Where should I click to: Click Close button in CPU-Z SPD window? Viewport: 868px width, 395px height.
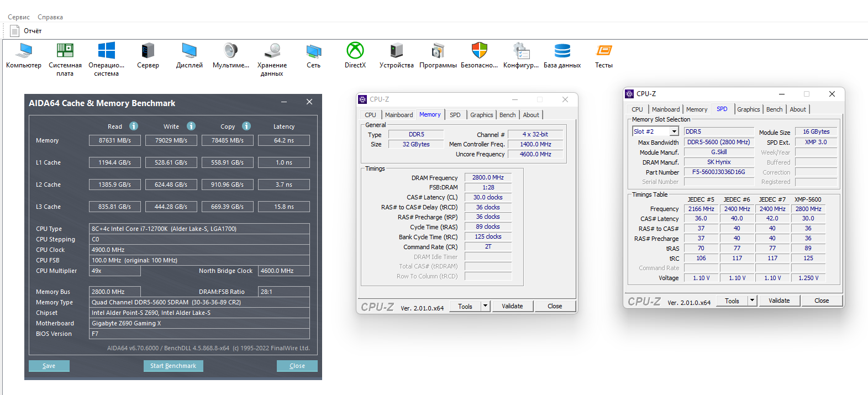point(822,301)
